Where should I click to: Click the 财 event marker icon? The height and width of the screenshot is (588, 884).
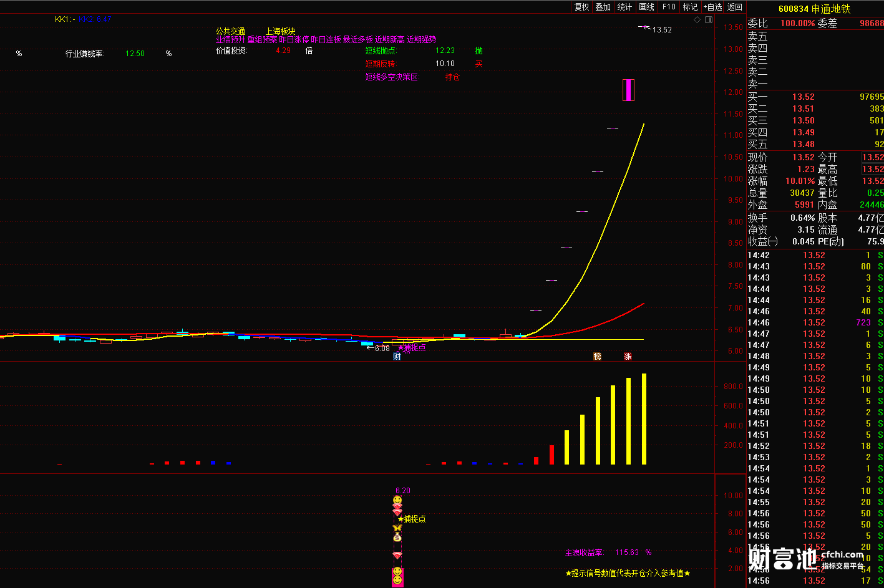tap(397, 357)
